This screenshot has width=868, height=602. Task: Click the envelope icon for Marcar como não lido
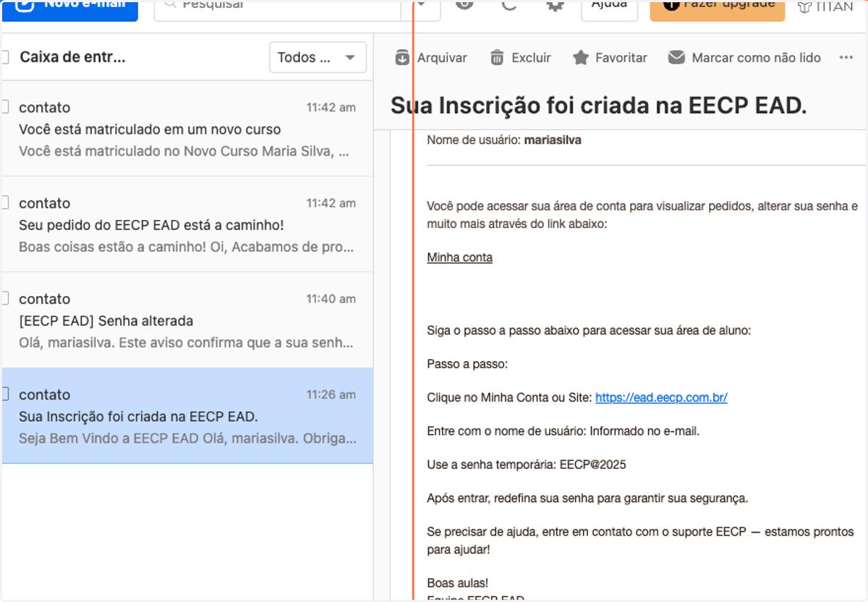tap(676, 58)
